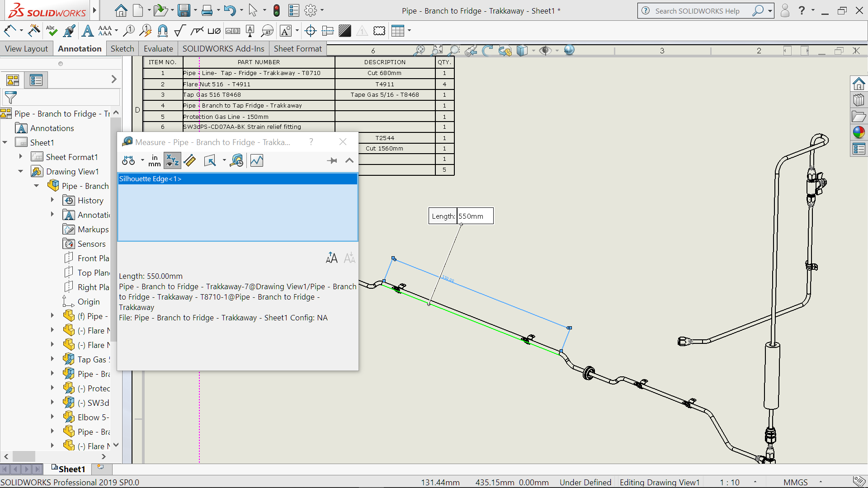Open Appearances panel color ball
This screenshot has height=488, width=868.
[859, 132]
